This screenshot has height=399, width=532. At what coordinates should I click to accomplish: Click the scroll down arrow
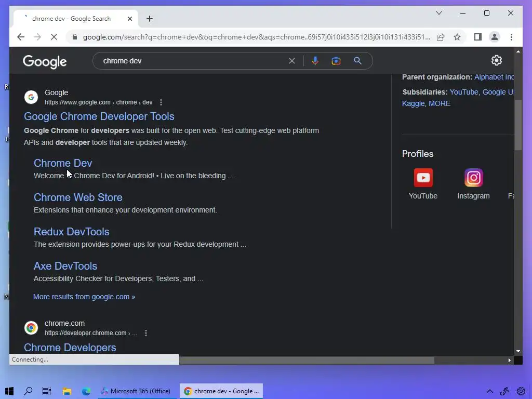click(x=518, y=351)
